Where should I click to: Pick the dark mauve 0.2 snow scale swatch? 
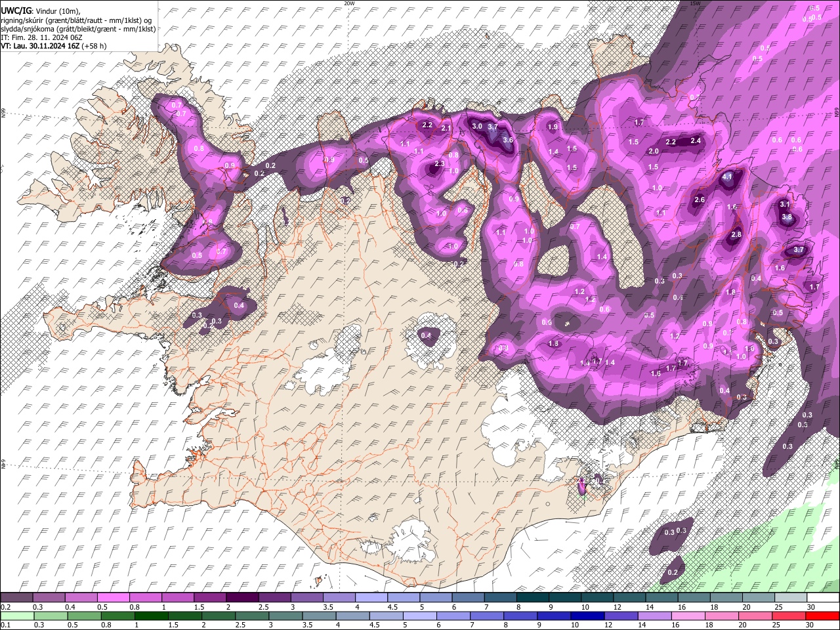pos(16,598)
